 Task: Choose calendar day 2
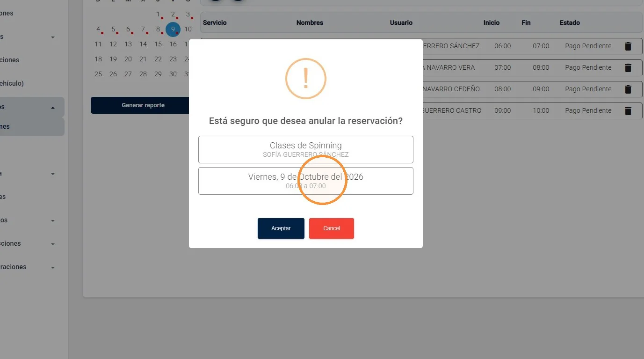[173, 14]
